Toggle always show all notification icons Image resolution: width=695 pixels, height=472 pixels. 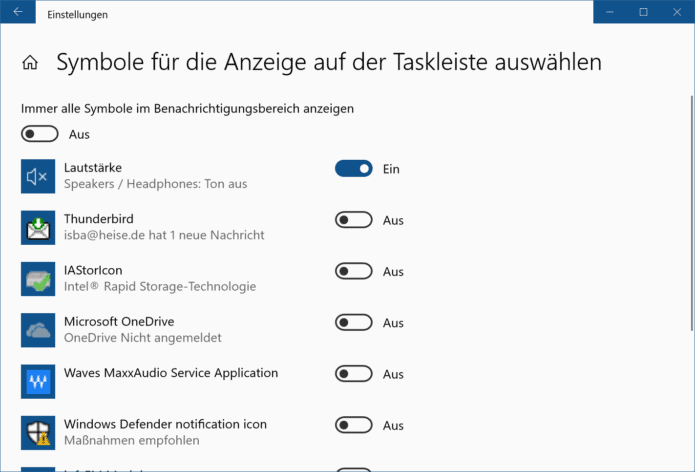tap(39, 134)
